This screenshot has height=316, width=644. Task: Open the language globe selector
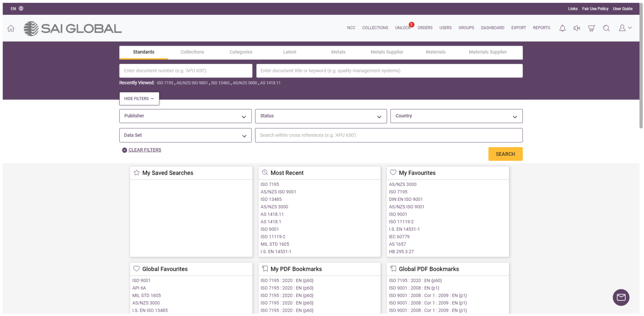click(21, 8)
